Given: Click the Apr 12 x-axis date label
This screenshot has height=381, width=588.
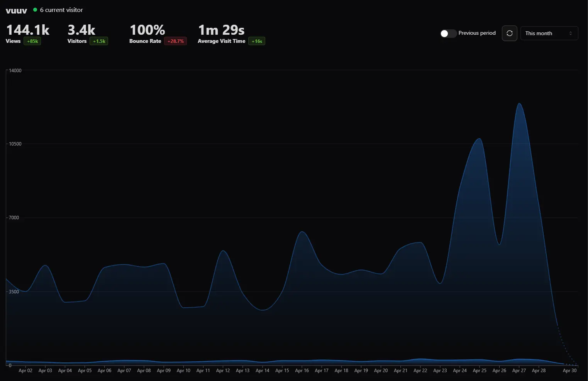Looking at the screenshot, I should pos(223,371).
